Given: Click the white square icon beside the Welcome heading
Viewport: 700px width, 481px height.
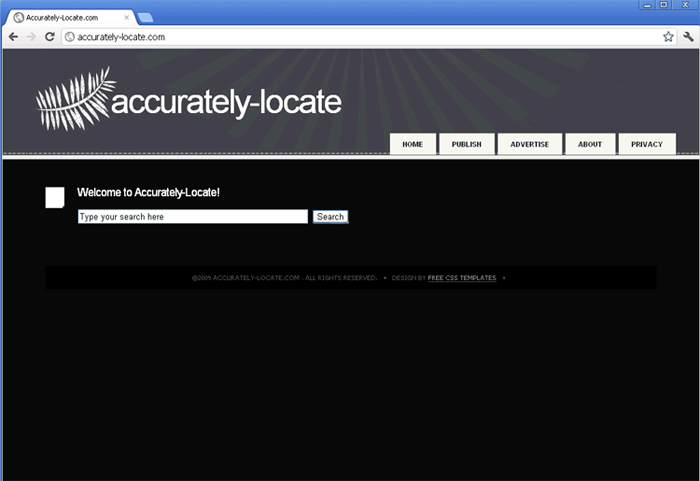Looking at the screenshot, I should click(55, 198).
